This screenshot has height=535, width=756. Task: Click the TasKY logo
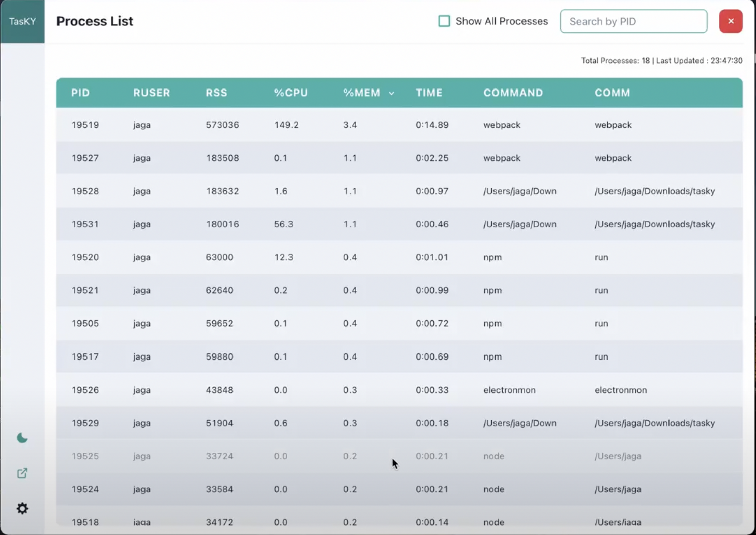tap(22, 21)
